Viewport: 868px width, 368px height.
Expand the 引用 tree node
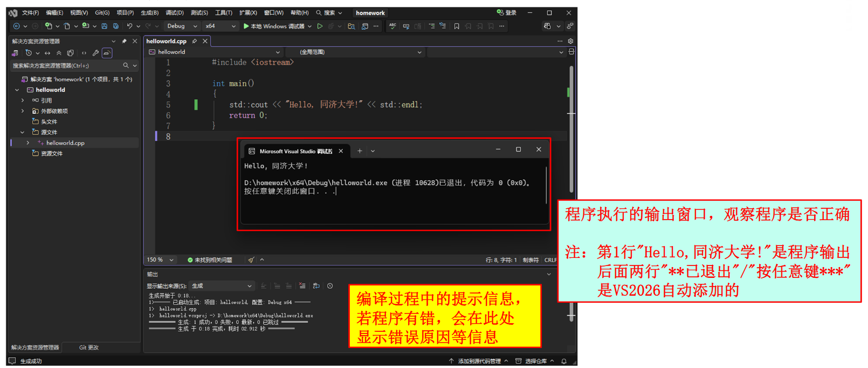[x=23, y=100]
